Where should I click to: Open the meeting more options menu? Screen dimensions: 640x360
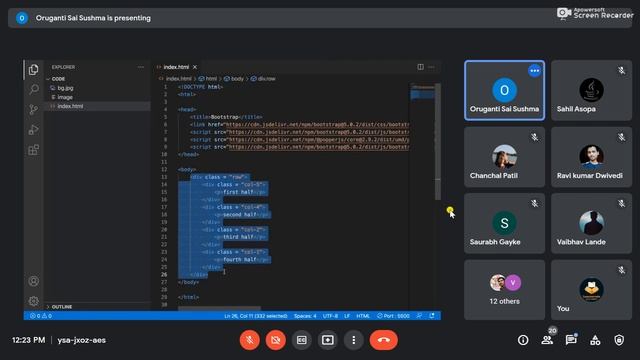tap(353, 340)
